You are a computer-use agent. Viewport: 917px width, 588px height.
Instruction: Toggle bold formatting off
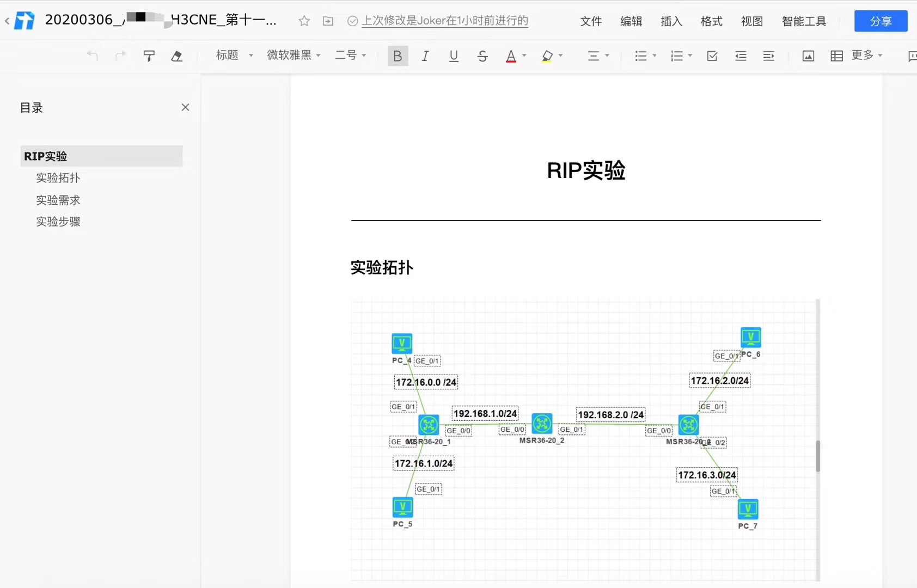pos(398,56)
